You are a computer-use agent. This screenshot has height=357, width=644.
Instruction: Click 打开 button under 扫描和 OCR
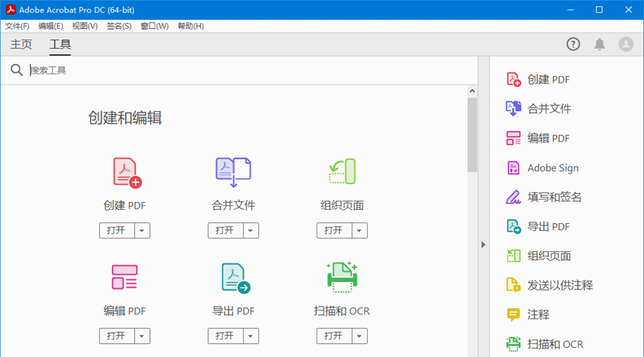(x=334, y=336)
